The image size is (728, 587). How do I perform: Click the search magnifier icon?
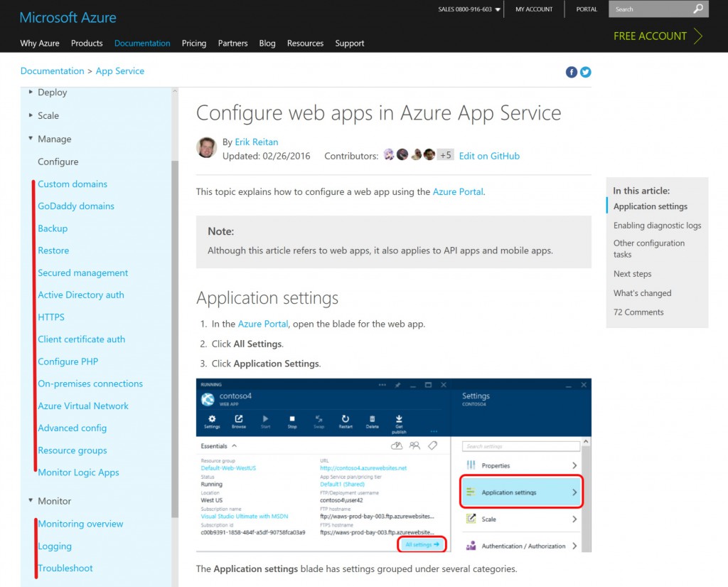(698, 9)
